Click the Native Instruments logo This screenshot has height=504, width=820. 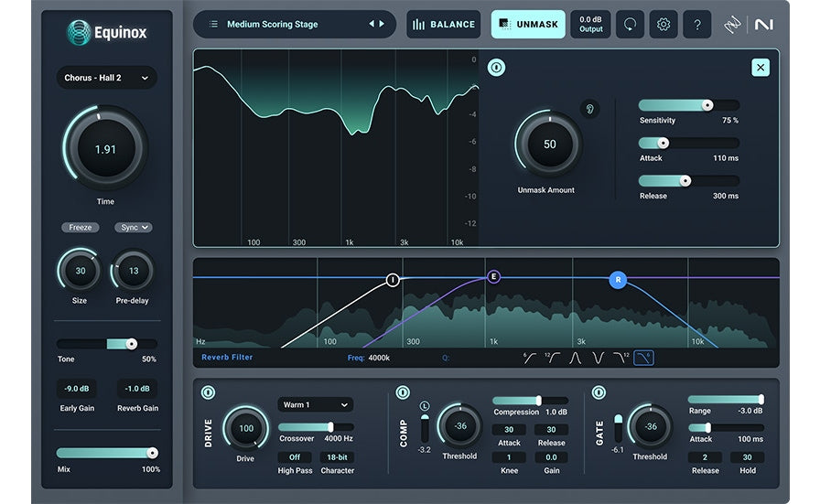click(x=764, y=24)
